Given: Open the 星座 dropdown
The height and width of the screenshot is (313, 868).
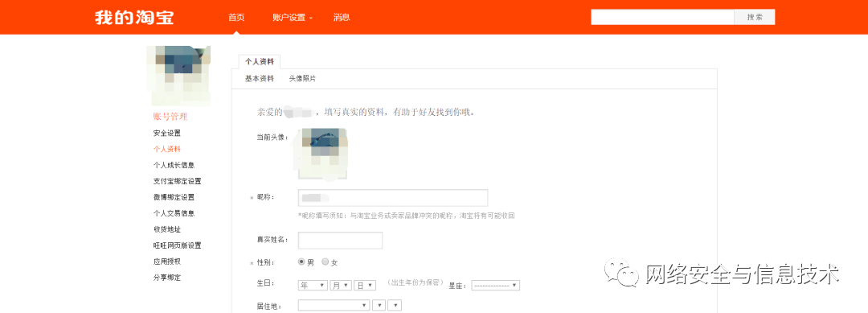Looking at the screenshot, I should 495,286.
